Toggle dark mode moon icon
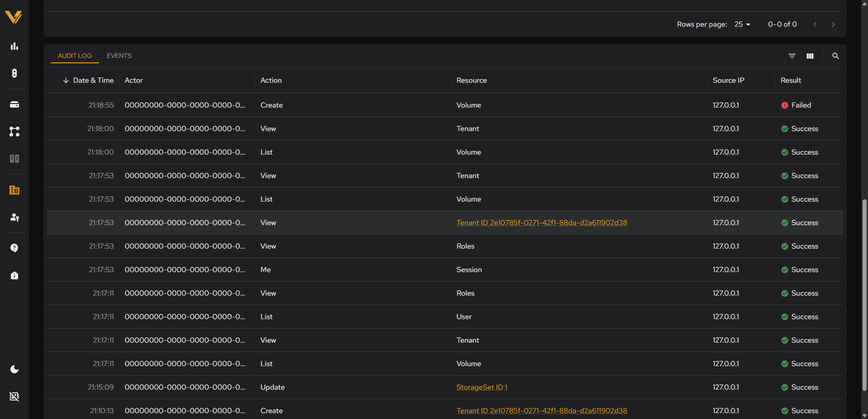Image resolution: width=868 pixels, height=419 pixels. 14,369
